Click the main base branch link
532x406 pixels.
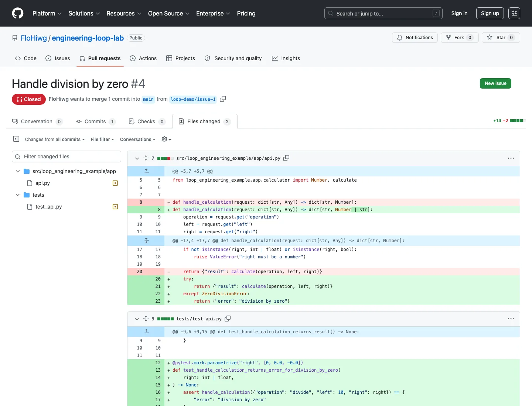pos(148,99)
